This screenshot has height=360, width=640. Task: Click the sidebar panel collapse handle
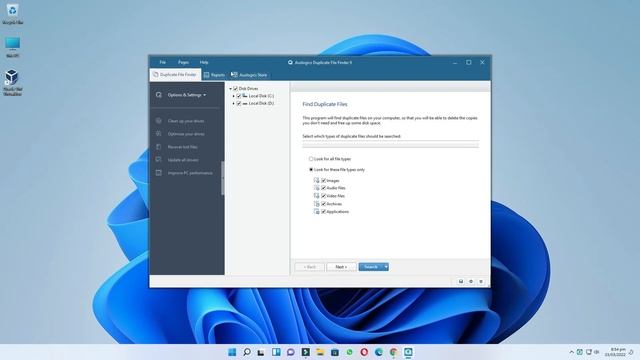[223, 178]
